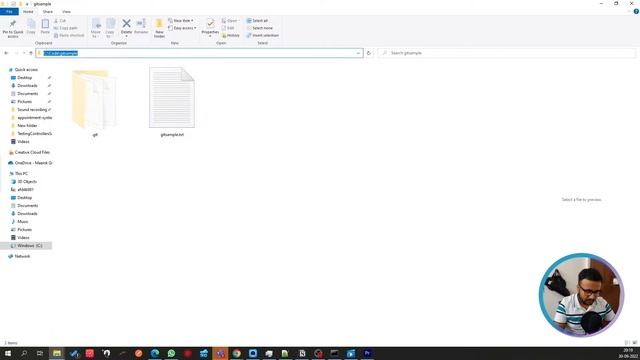Click the Paste icon in ribbon
640x360 pixels.
tap(45, 27)
